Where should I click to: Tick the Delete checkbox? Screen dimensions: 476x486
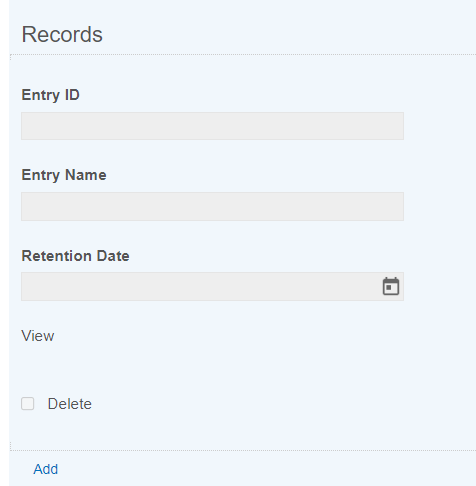[x=28, y=404]
